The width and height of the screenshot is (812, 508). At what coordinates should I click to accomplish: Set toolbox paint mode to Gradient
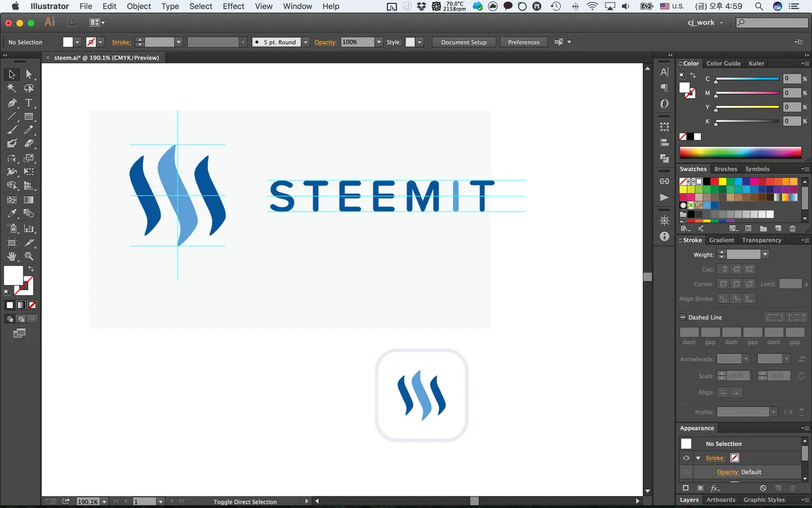(21, 305)
